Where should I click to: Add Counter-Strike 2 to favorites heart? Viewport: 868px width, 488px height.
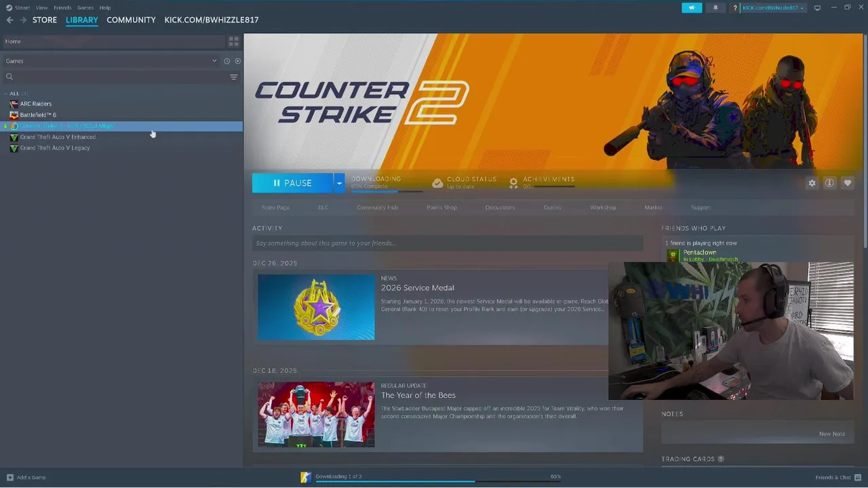pos(848,183)
